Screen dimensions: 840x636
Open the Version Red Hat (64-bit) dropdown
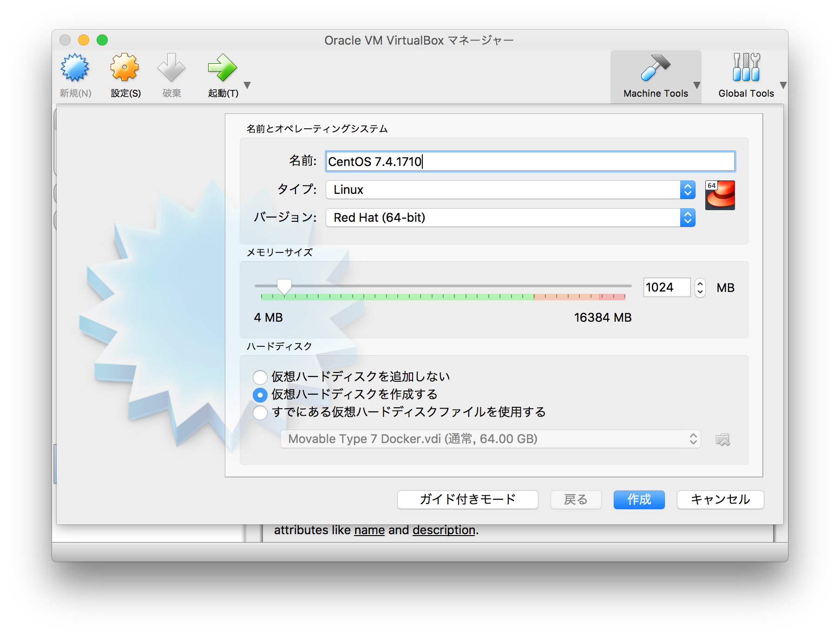[x=510, y=218]
